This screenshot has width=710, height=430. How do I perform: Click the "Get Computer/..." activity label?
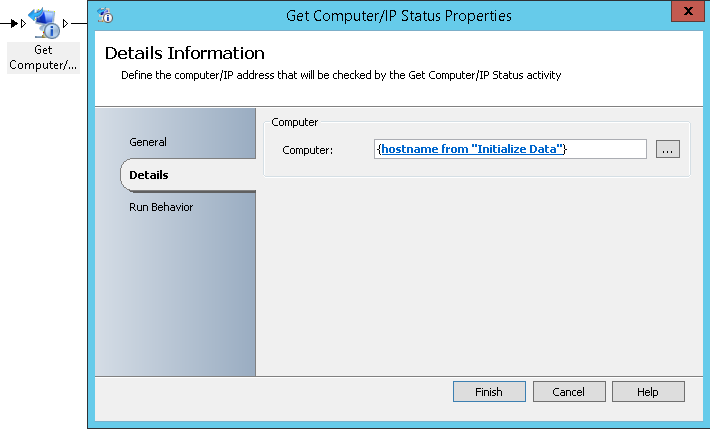43,57
